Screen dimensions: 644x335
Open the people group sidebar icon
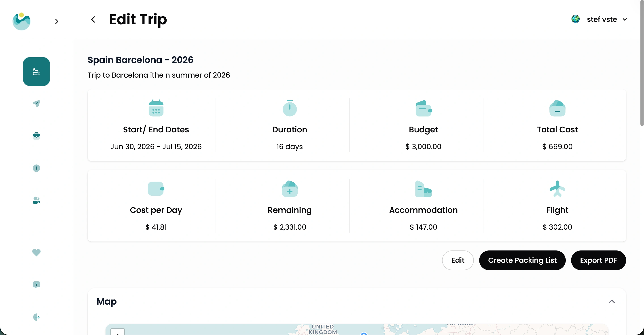[36, 200]
